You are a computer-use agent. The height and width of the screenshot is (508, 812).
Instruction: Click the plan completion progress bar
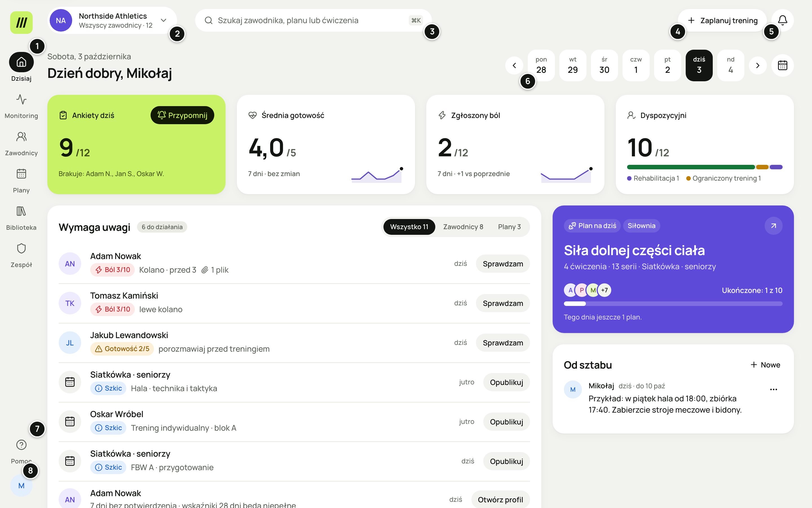(673, 304)
